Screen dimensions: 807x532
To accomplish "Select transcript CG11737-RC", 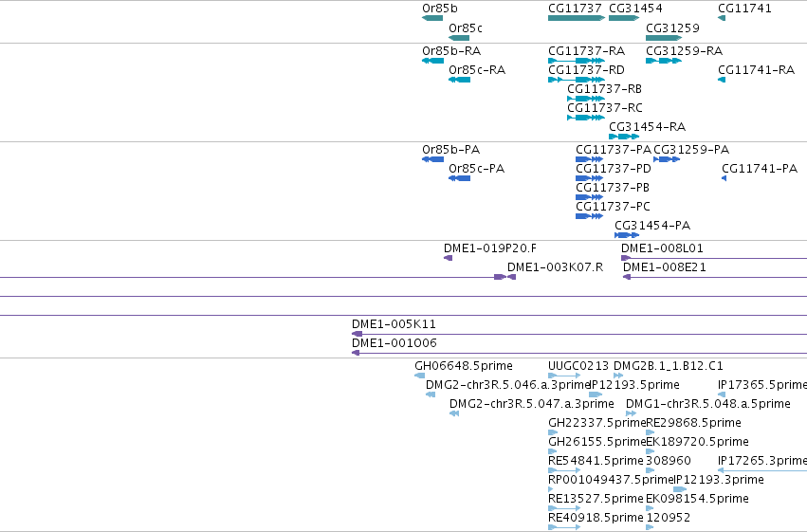I will pos(586,118).
